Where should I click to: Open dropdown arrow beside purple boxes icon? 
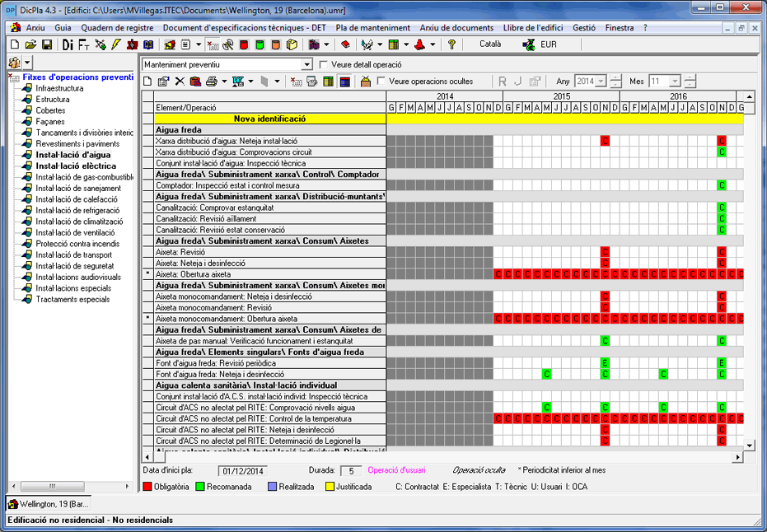[x=326, y=45]
